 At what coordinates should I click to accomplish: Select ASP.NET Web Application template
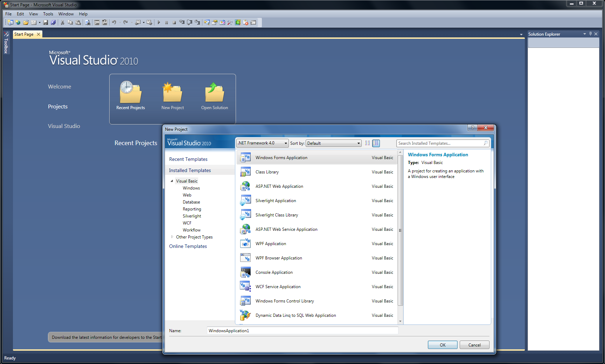pos(317,186)
